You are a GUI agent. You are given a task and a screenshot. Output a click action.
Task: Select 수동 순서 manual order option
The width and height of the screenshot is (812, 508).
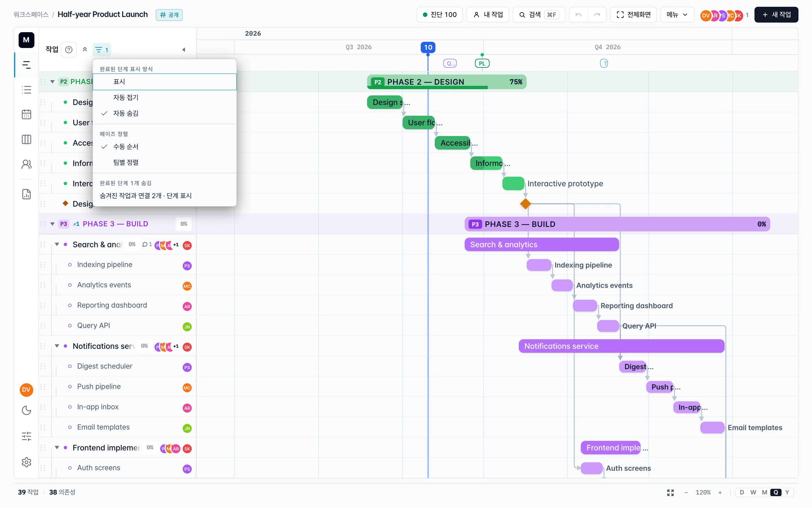tap(164, 146)
